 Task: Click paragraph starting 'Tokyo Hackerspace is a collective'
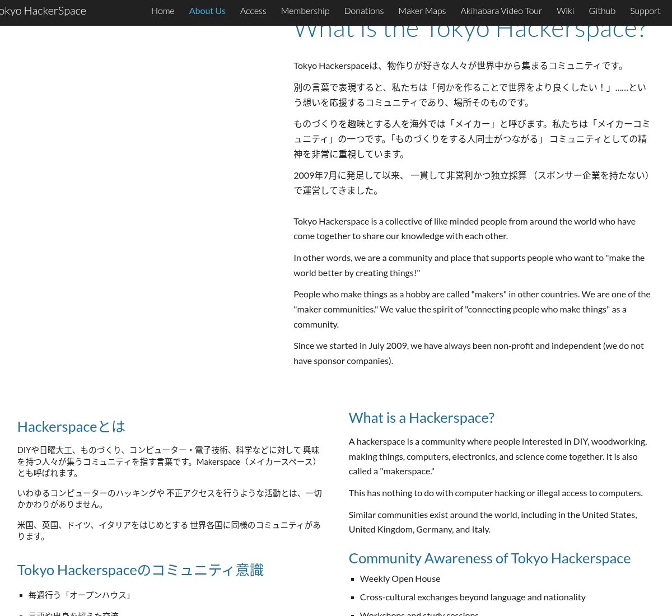pyautogui.click(x=465, y=228)
